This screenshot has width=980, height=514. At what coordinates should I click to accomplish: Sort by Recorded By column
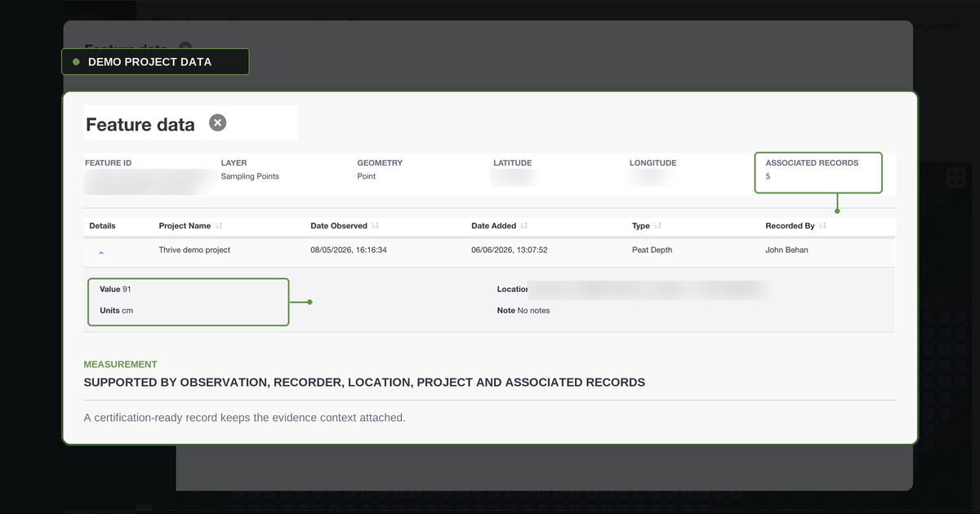[x=822, y=226]
